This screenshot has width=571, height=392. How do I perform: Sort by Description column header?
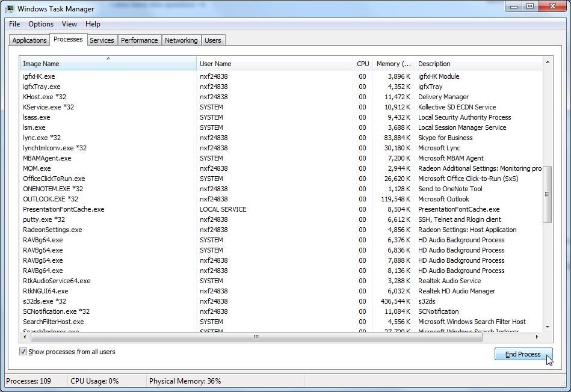[x=478, y=63]
